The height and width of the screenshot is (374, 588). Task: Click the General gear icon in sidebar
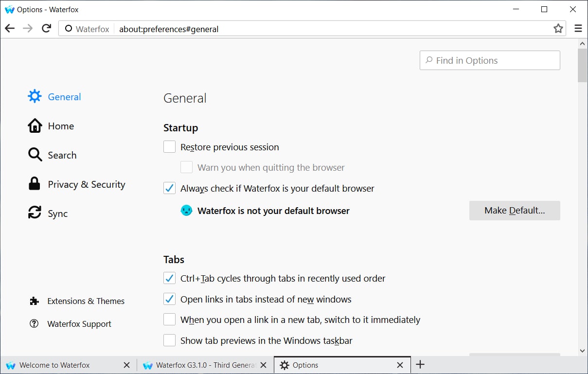pyautogui.click(x=35, y=96)
